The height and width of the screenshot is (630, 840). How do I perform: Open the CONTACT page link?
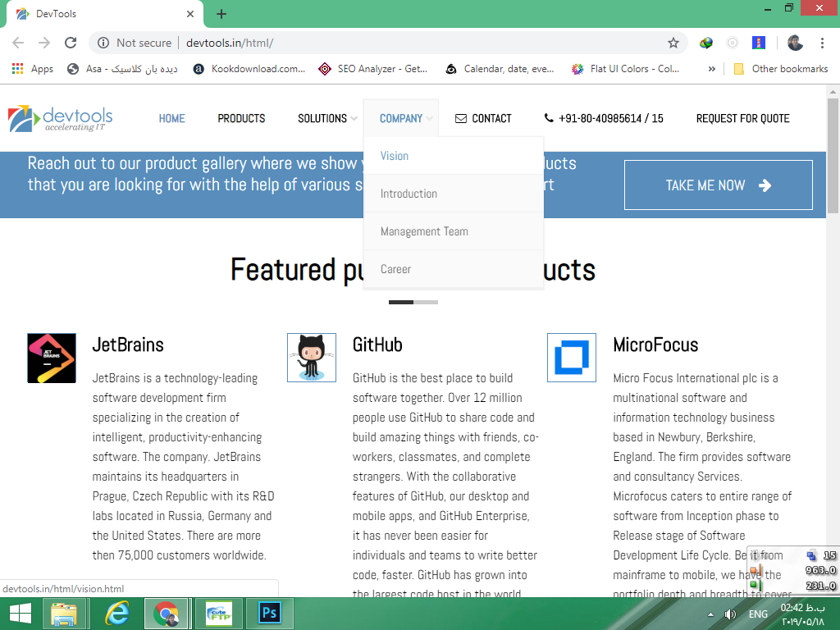483,118
